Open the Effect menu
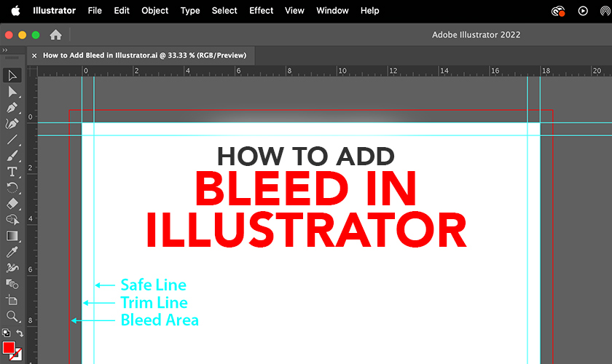The height and width of the screenshot is (364, 612). [262, 10]
